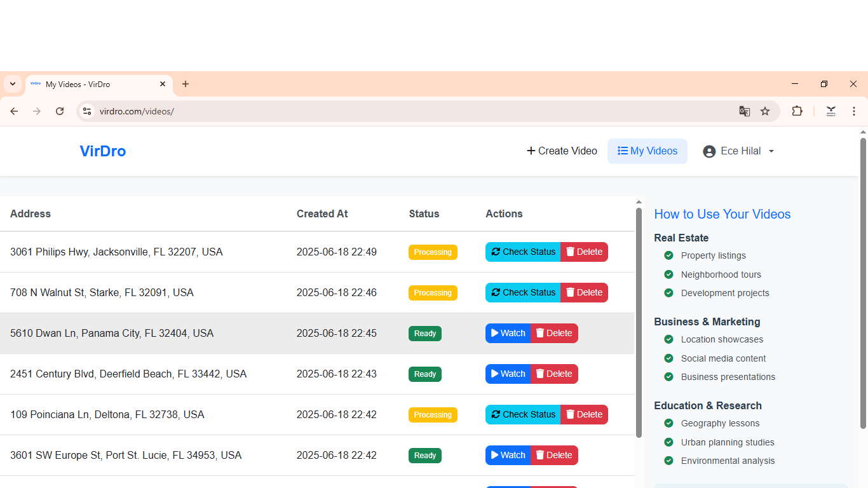Close the My Videos - VirDro tab
Image resolution: width=868 pixels, height=488 pixels.
[163, 84]
